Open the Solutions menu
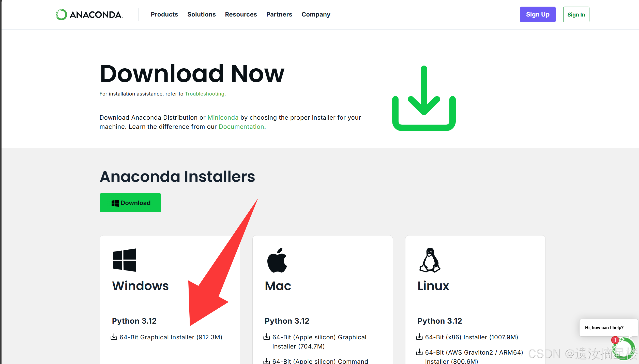 point(201,14)
